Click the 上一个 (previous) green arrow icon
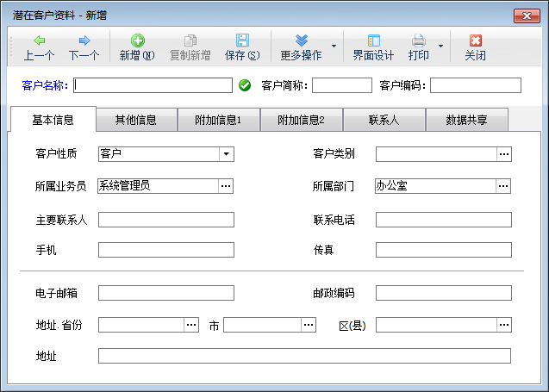 coord(40,40)
